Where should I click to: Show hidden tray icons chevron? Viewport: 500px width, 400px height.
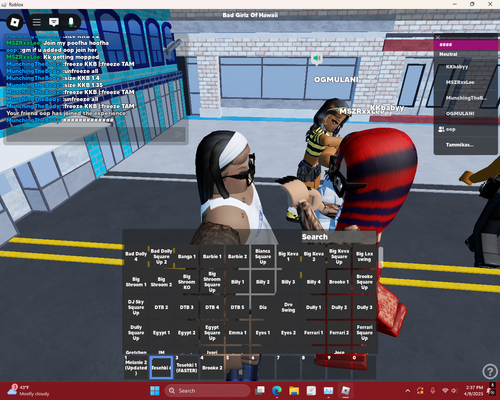pos(408,391)
